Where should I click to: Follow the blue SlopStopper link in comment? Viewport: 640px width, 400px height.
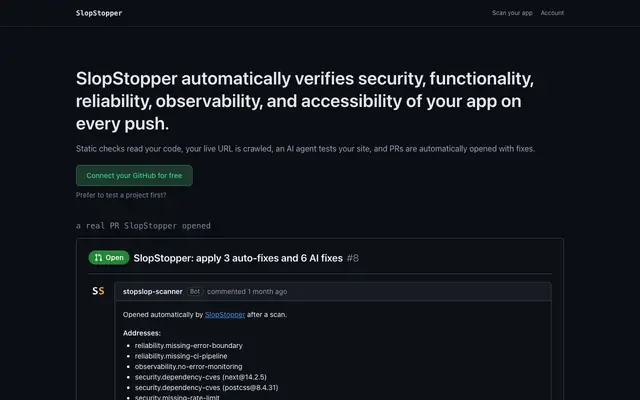pyautogui.click(x=225, y=314)
